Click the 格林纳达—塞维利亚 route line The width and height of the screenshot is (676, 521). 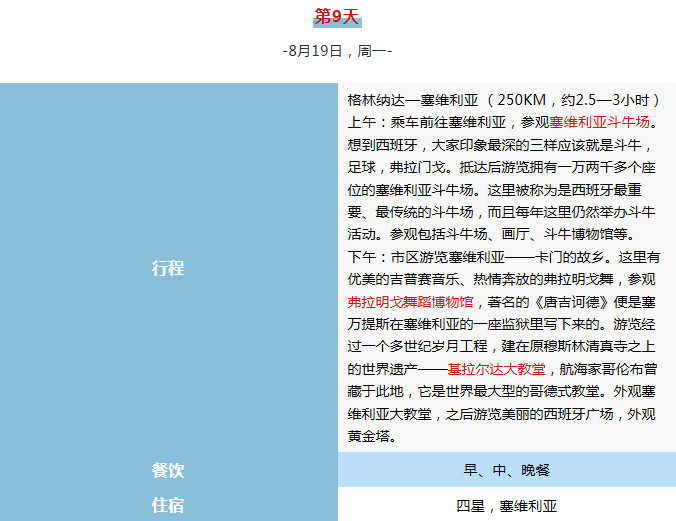[x=412, y=100]
